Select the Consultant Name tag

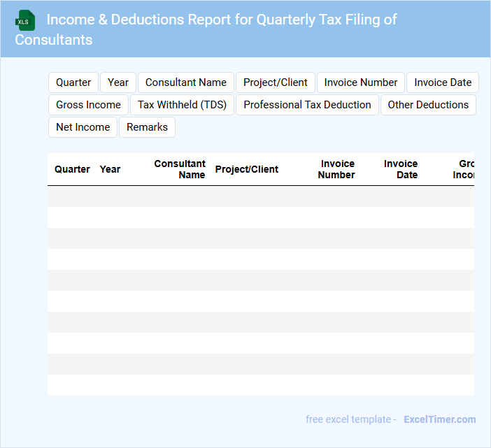click(186, 82)
